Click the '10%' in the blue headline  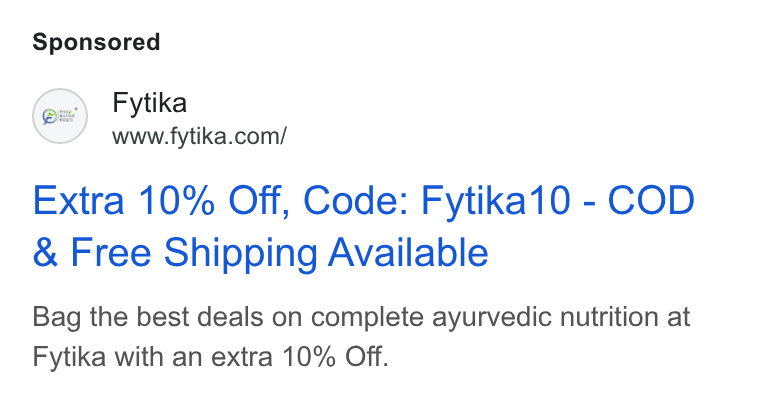tap(176, 201)
